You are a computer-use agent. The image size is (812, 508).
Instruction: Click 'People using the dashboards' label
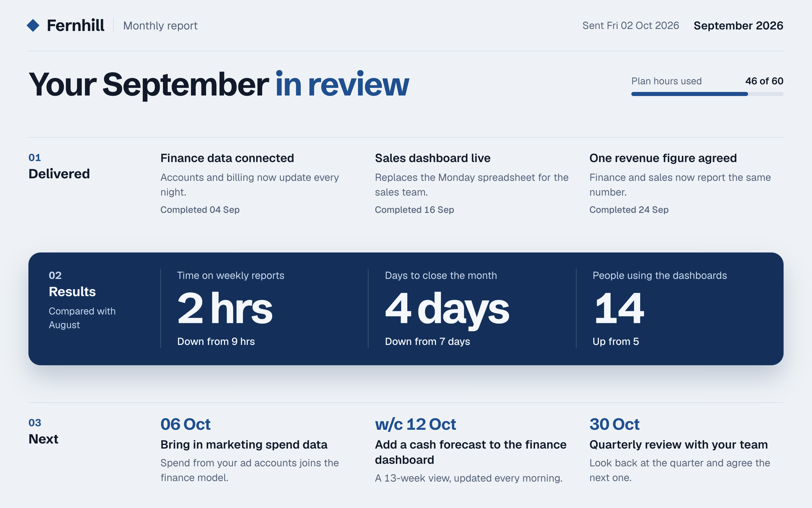tap(659, 276)
